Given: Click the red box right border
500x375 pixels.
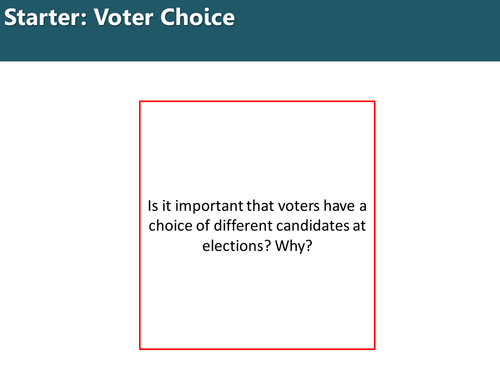Looking at the screenshot, I should tap(375, 225).
